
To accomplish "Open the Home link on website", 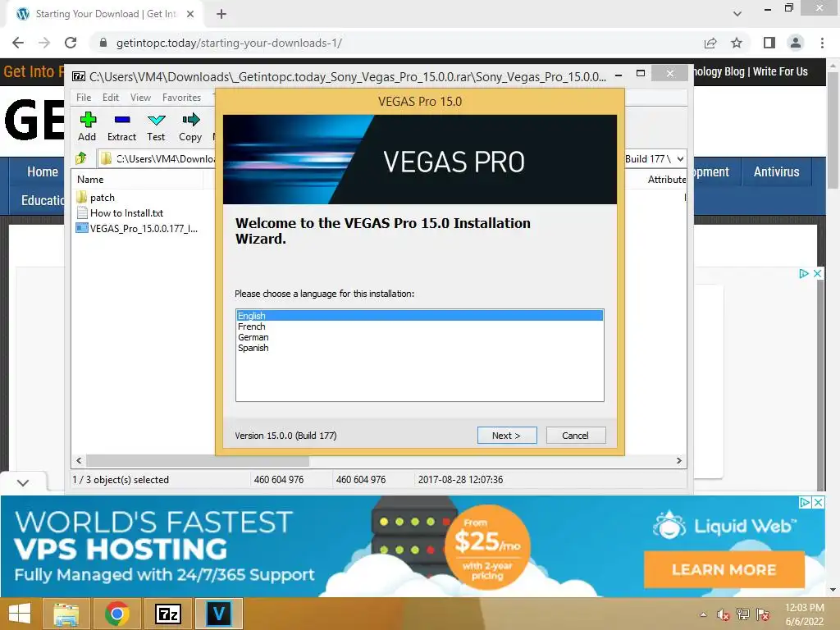I will 43,172.
